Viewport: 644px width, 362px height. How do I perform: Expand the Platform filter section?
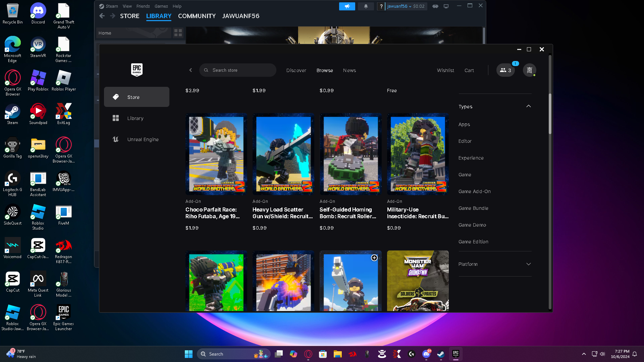point(528,264)
